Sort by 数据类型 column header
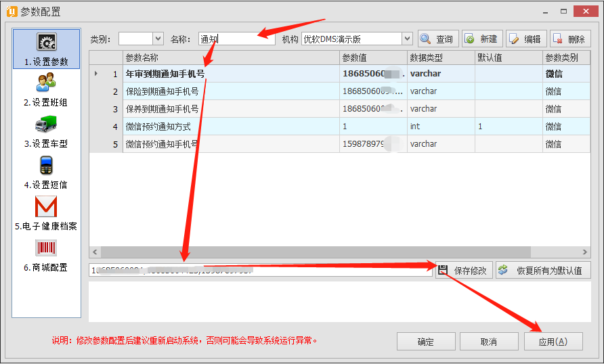The height and width of the screenshot is (364, 604). [x=441, y=58]
